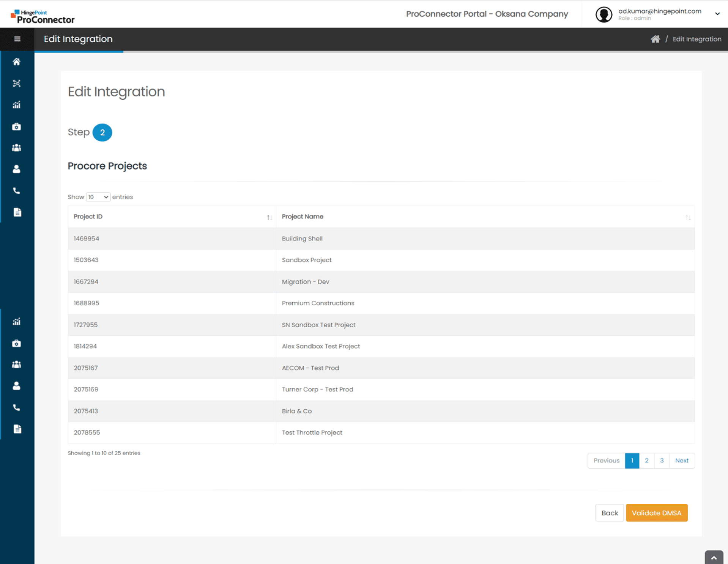
Task: Select the analytics chart icon in sidebar
Action: [x=17, y=105]
